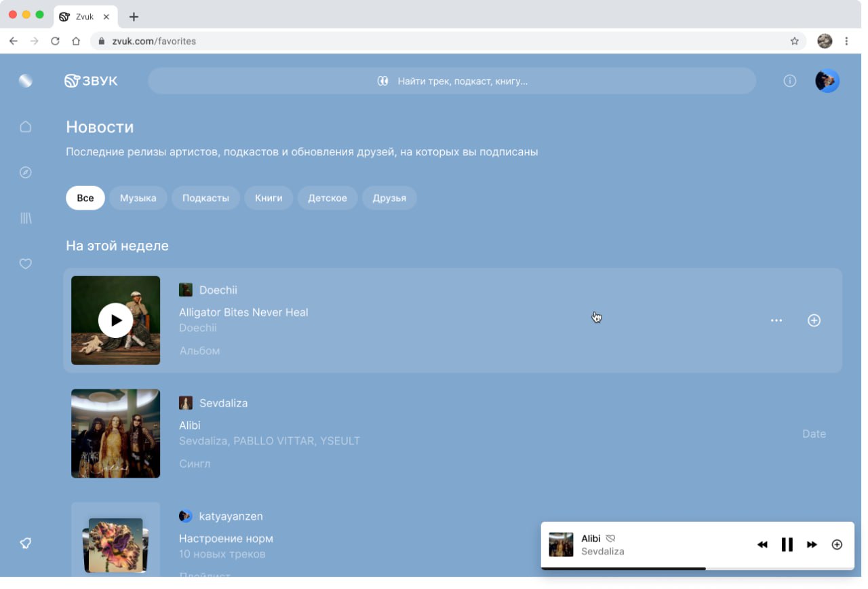Add Alligator Bites Never Heal with plus icon

pyautogui.click(x=814, y=320)
